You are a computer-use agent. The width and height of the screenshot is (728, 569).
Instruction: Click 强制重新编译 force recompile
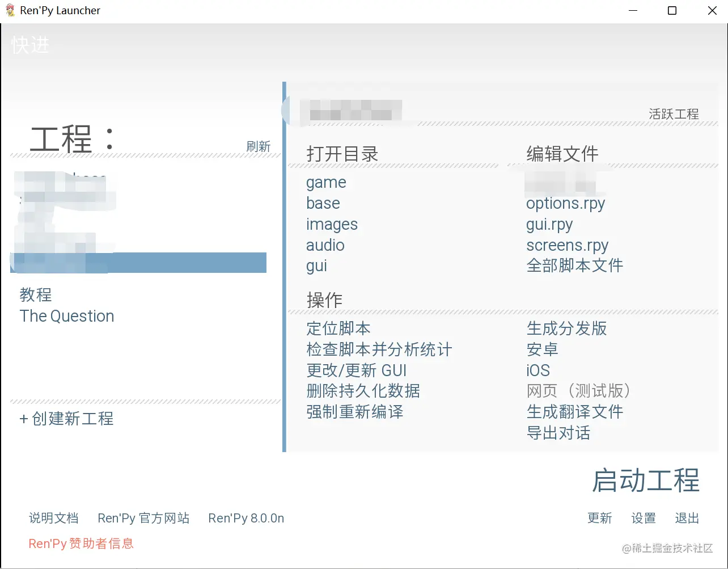click(354, 412)
